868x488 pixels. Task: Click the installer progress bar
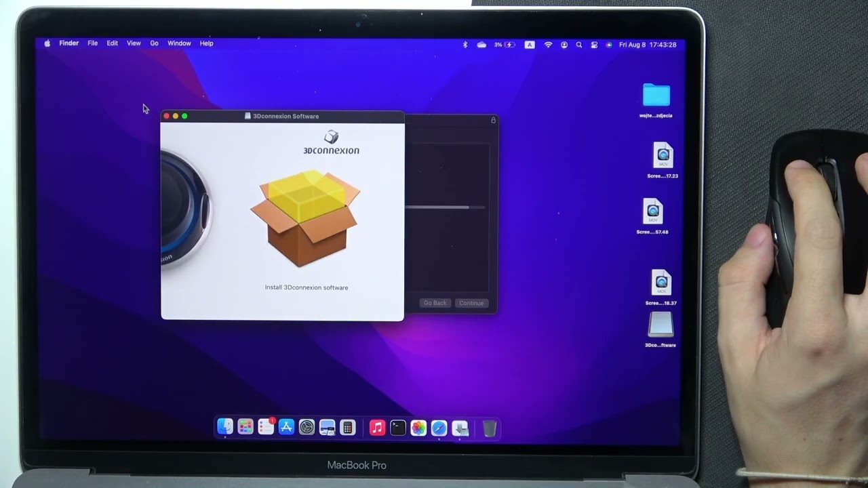tap(445, 207)
